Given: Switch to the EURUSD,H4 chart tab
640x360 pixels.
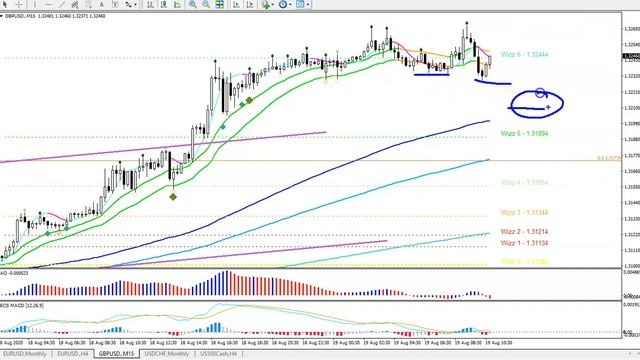Looking at the screenshot, I should tap(73, 353).
